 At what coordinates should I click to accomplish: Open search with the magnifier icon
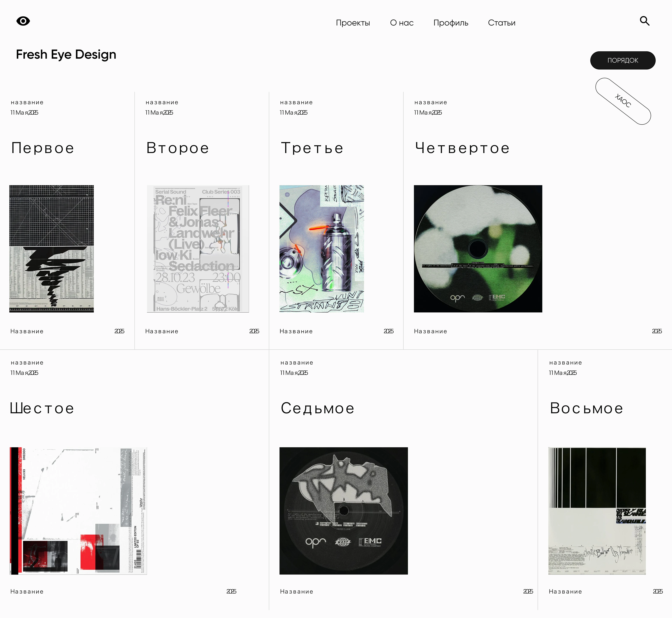(645, 21)
